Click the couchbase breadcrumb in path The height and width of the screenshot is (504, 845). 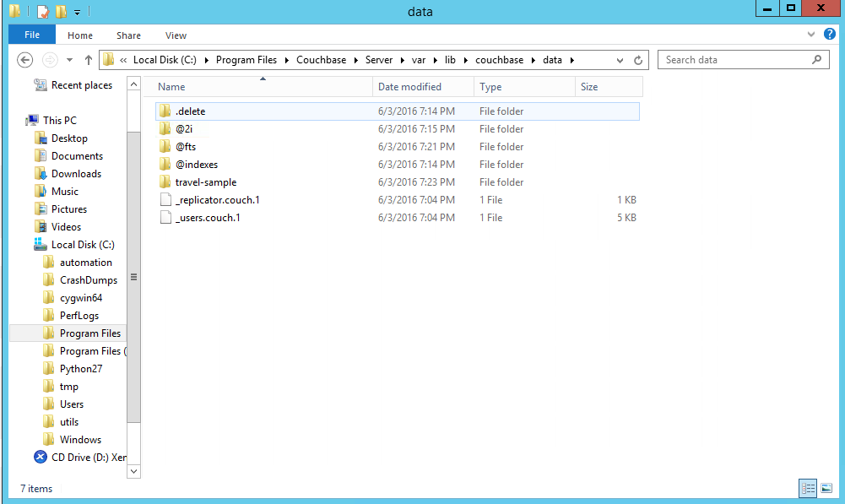point(499,60)
